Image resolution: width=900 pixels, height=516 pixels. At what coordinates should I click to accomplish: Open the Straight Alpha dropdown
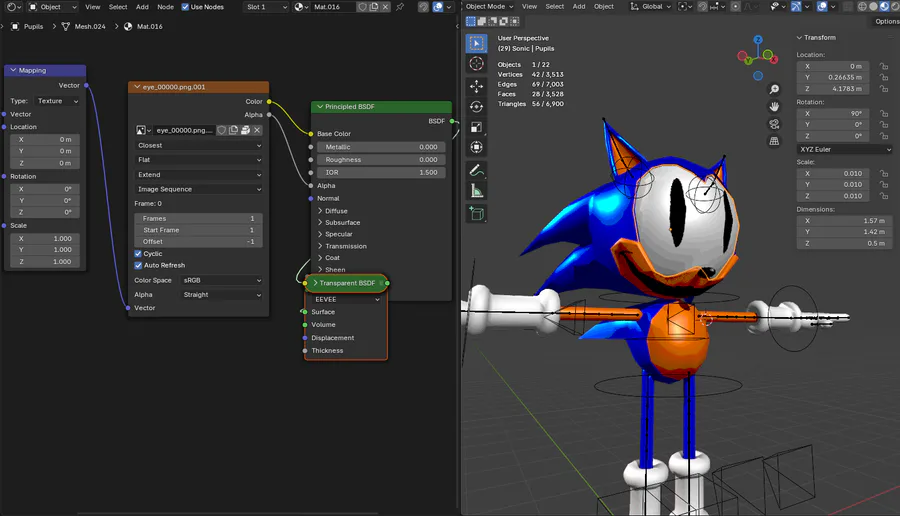pos(222,294)
